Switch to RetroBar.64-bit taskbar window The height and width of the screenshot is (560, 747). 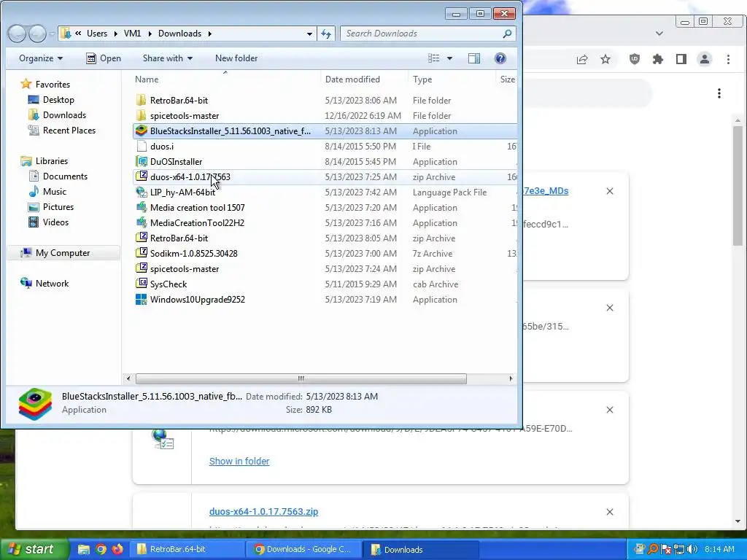[189, 549]
